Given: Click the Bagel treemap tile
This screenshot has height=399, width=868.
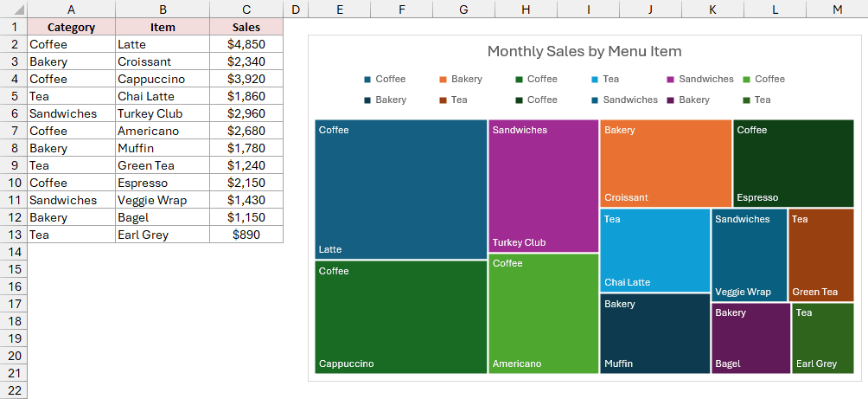Looking at the screenshot, I should tap(750, 338).
